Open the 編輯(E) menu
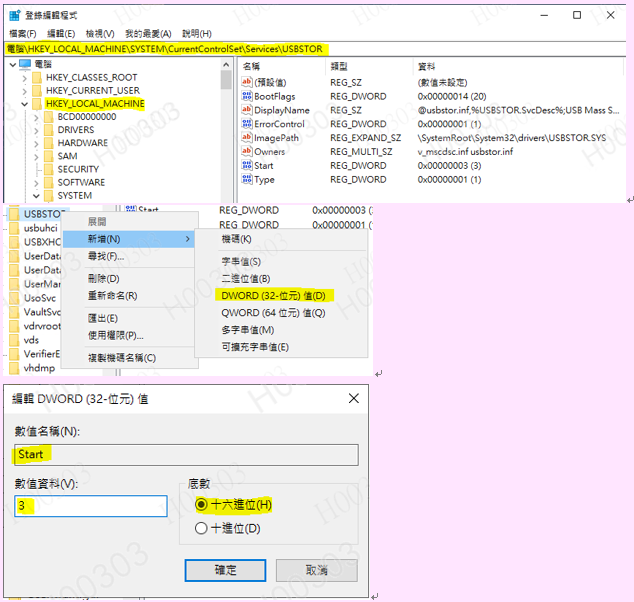This screenshot has height=602, width=634. pyautogui.click(x=61, y=34)
